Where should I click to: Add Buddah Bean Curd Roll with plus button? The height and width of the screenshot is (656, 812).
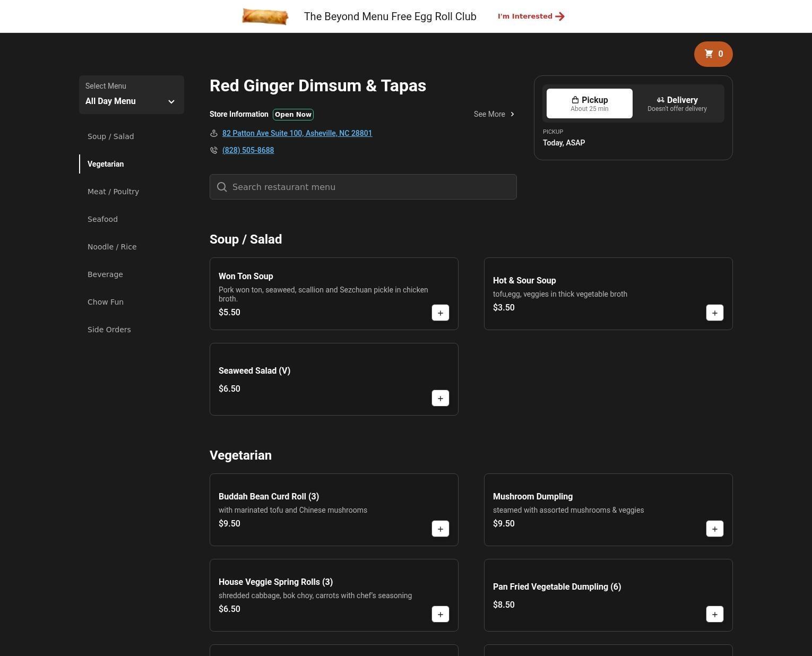click(x=440, y=529)
